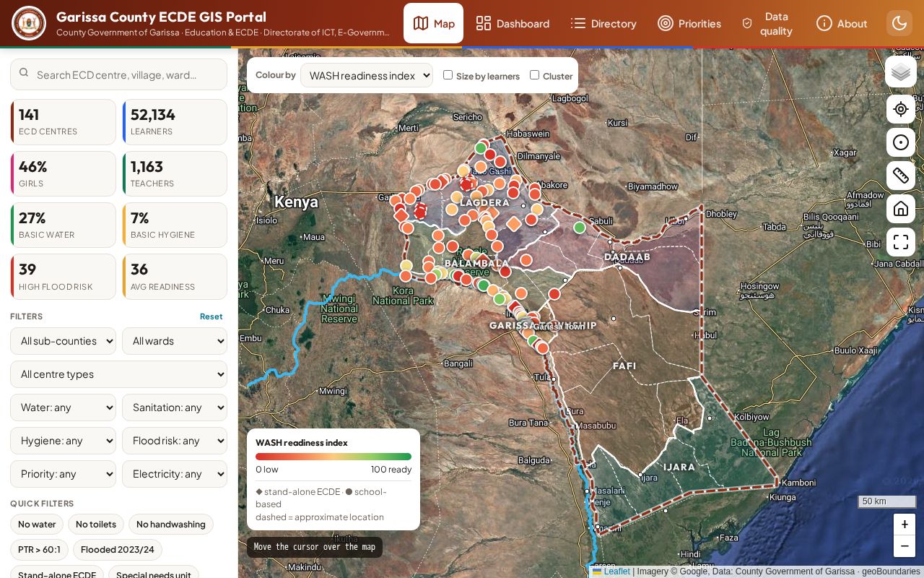
Task: Open the Flood risk: any filter
Action: 175,441
